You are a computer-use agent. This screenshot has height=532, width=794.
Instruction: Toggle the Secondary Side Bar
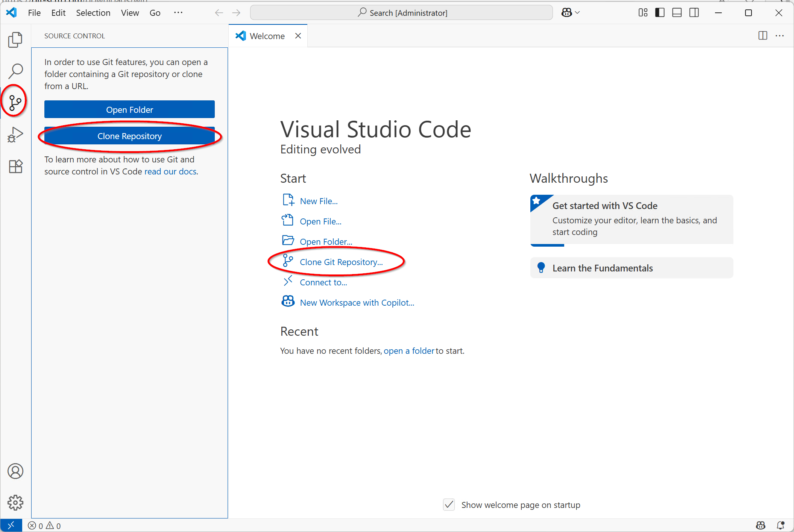click(x=694, y=13)
